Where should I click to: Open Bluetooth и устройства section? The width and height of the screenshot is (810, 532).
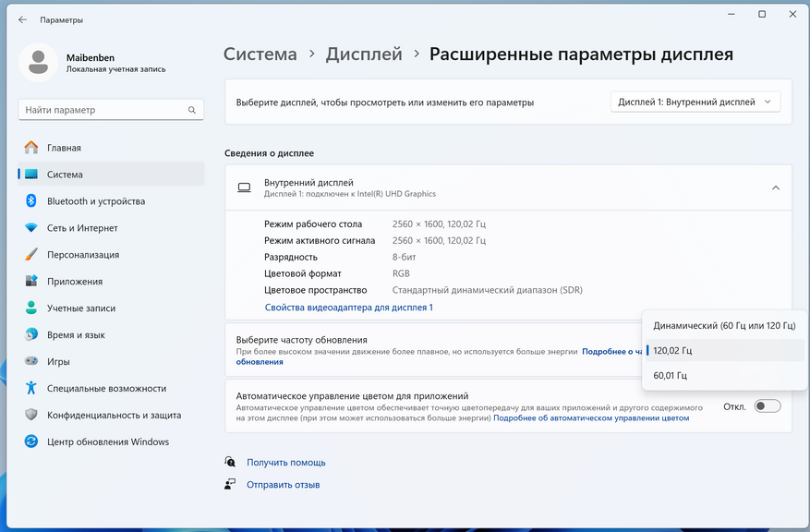[x=111, y=201]
